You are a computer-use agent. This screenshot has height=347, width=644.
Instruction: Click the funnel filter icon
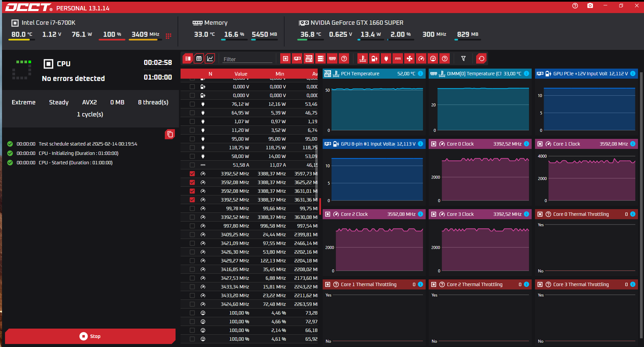pos(463,59)
